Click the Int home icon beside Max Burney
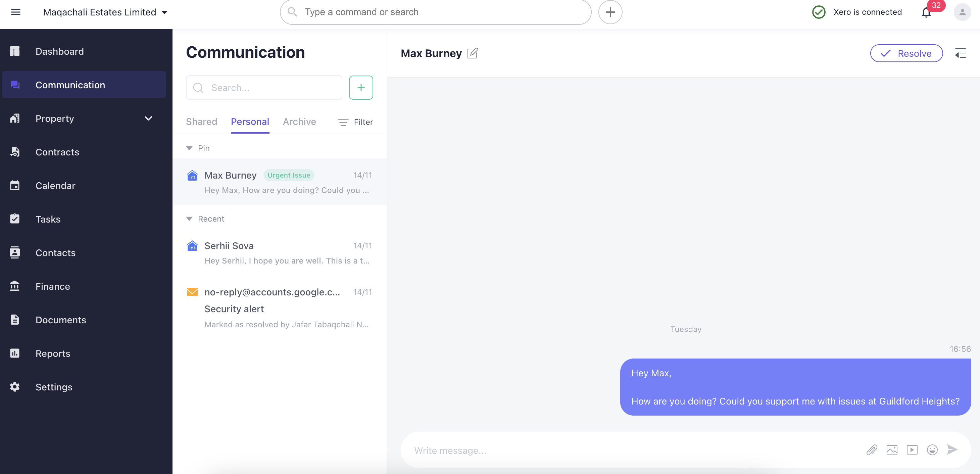This screenshot has height=474, width=980. tap(192, 175)
